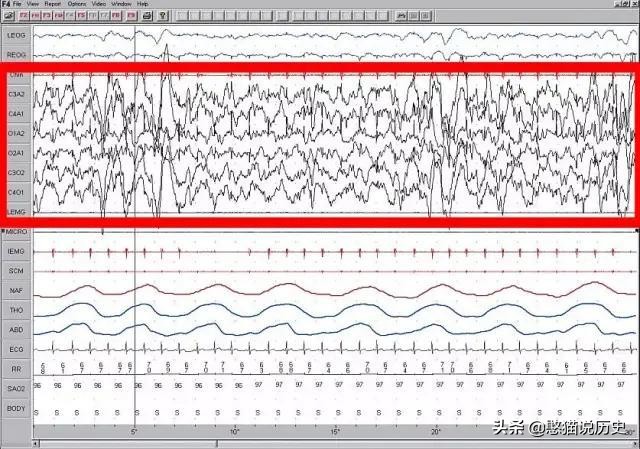This screenshot has height=449, width=640.
Task: Open the File menu
Action: tap(18, 5)
